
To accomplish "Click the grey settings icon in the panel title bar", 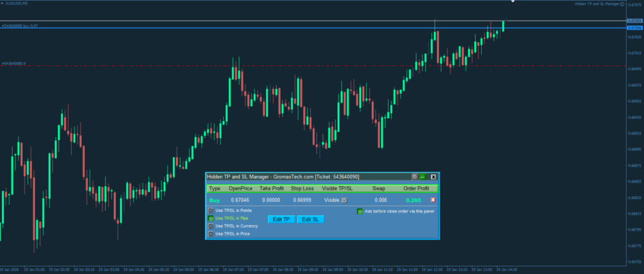I will [x=415, y=177].
